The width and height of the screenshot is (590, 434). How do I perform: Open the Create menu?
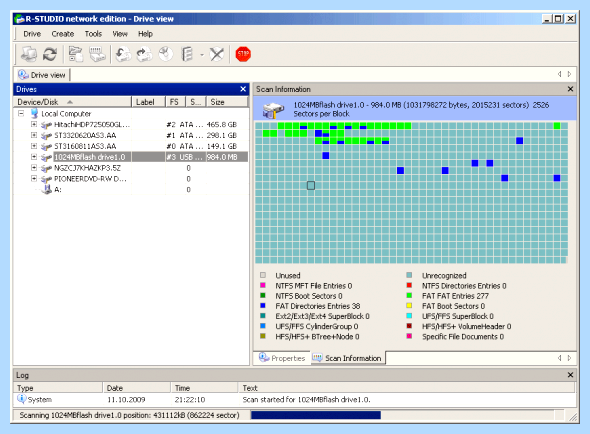click(62, 34)
